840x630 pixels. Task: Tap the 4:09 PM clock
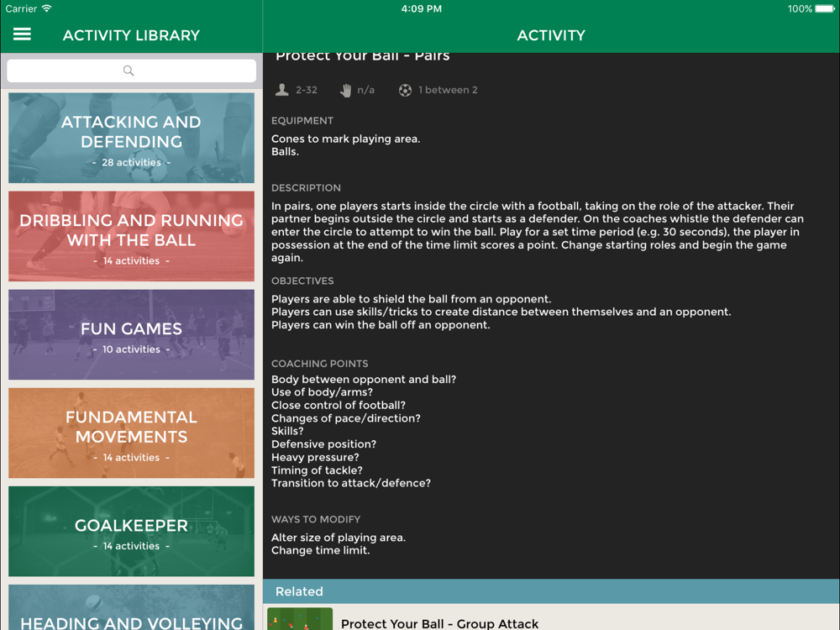422,8
